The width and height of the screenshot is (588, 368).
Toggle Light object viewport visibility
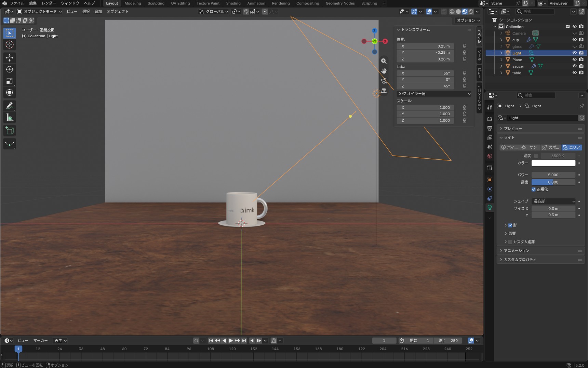574,53
